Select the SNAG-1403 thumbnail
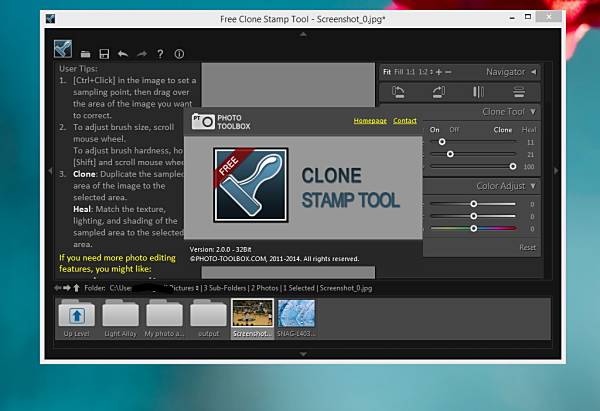The height and width of the screenshot is (411, 600). pos(296,319)
